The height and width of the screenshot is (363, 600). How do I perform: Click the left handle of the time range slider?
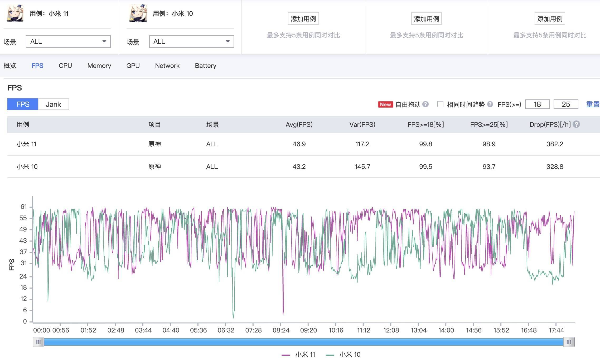(x=39, y=342)
